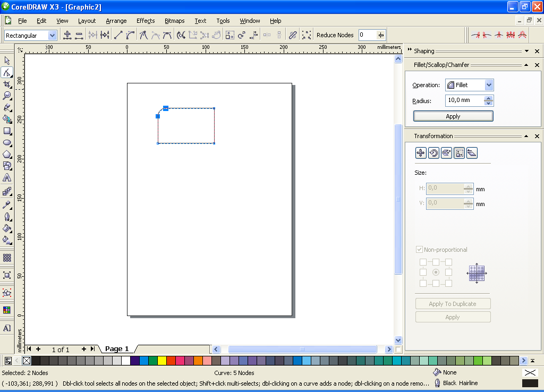Select the top-left anchor point checkbox

423,262
